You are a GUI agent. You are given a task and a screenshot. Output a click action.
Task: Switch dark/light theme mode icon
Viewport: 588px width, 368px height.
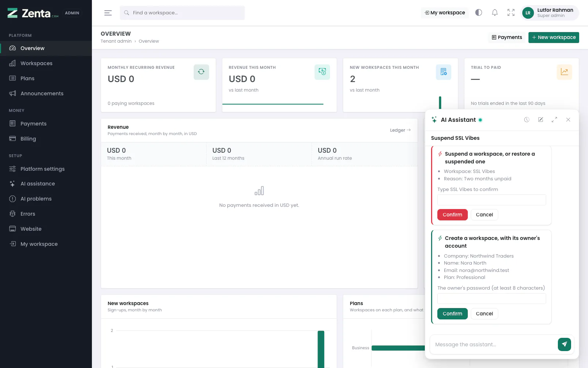tap(478, 13)
